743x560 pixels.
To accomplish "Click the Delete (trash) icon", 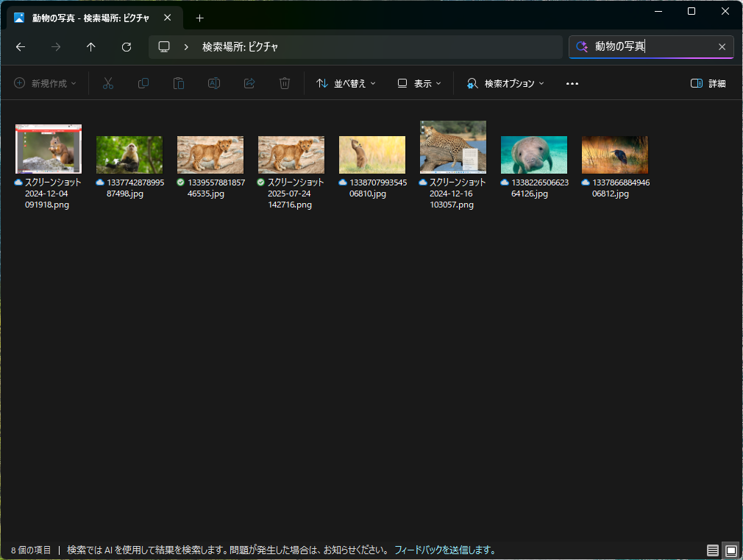I will coord(285,83).
